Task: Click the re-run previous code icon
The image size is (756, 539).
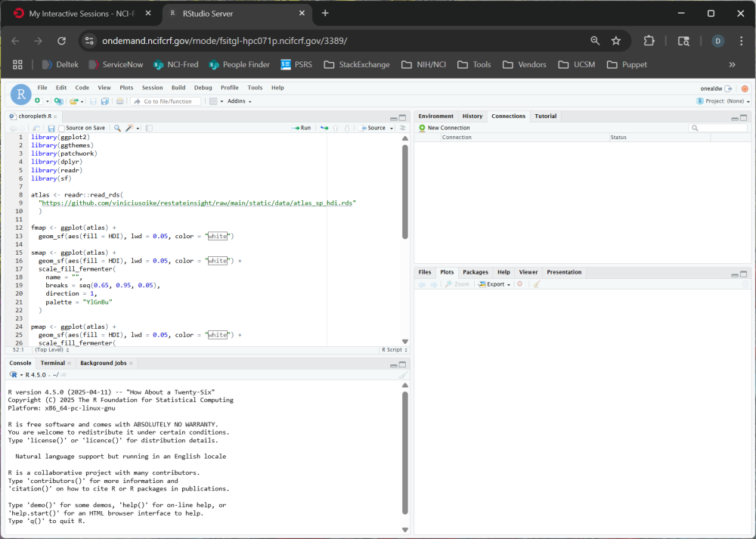Action: (324, 129)
